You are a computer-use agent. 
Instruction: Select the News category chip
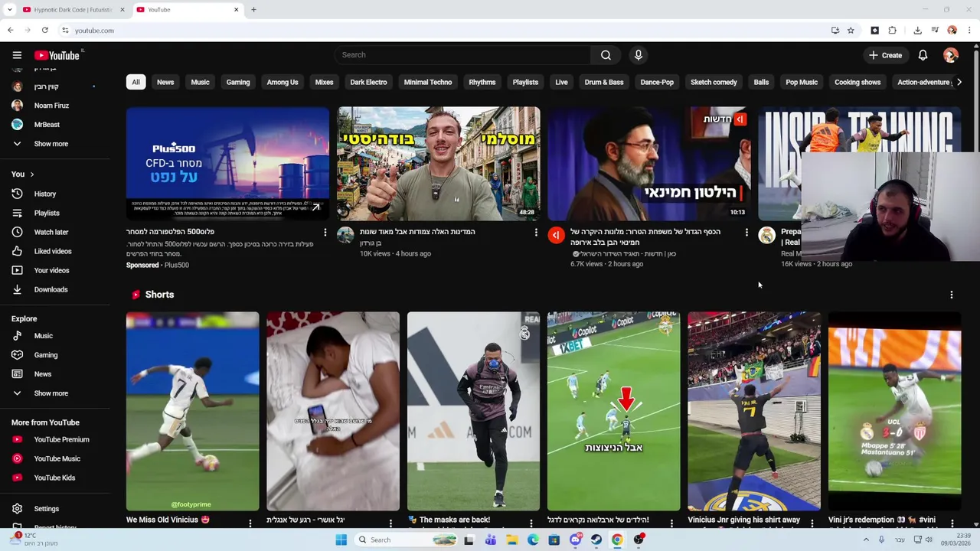tap(165, 82)
